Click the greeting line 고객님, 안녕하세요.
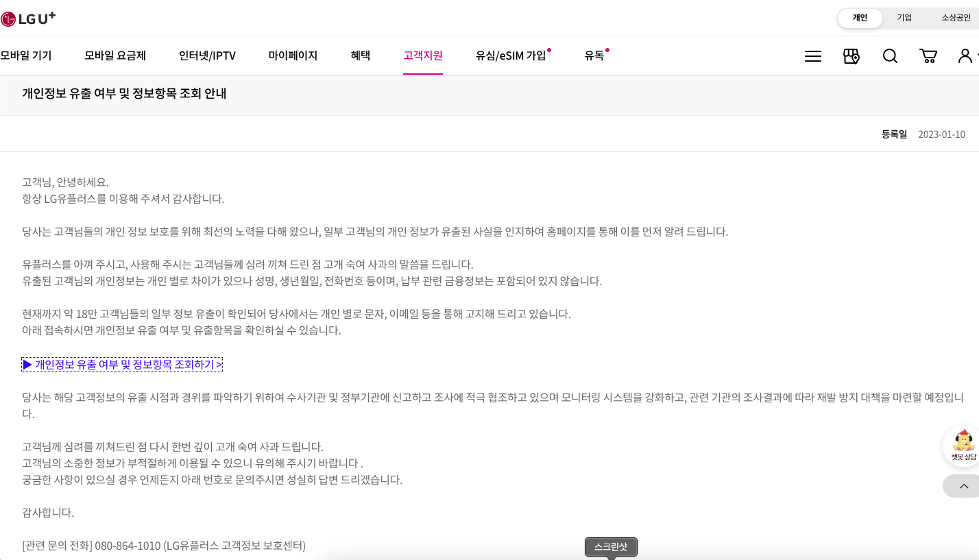Screen dimensions: 979x560 65,182
